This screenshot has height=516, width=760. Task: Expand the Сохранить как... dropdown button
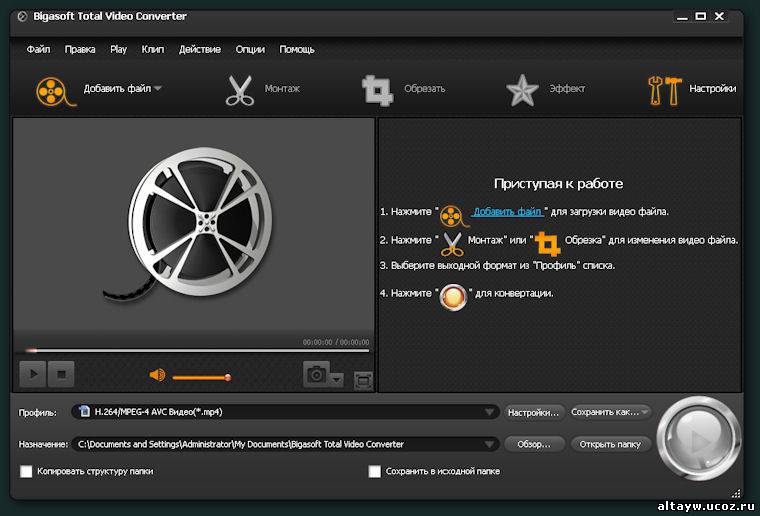(x=610, y=412)
